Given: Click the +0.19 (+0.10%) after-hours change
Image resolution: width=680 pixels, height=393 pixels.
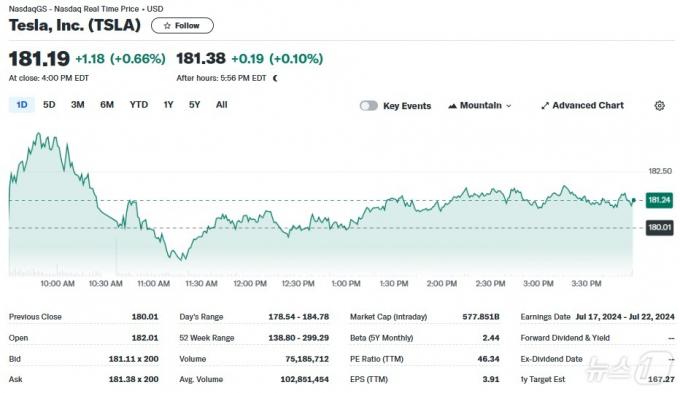Looking at the screenshot, I should click(277, 59).
